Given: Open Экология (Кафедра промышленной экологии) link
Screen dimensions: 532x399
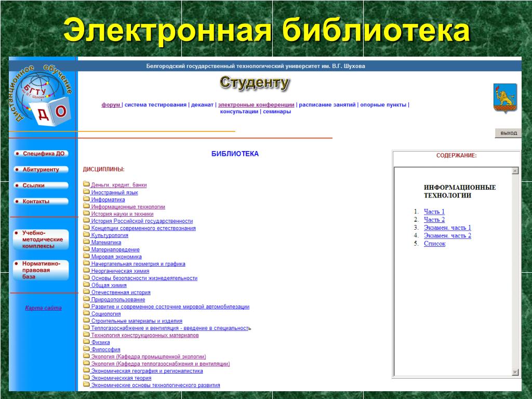Looking at the screenshot, I should click(x=148, y=356).
